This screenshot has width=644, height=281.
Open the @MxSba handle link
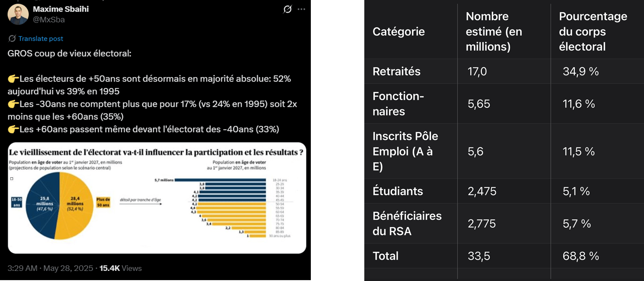[x=49, y=20]
